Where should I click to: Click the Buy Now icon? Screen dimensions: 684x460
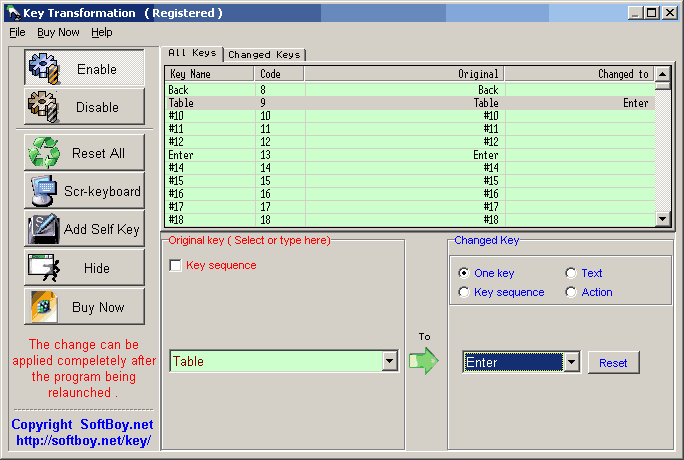click(44, 307)
